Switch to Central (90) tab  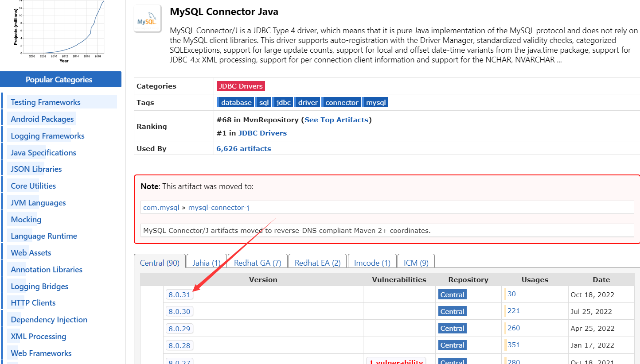point(160,263)
